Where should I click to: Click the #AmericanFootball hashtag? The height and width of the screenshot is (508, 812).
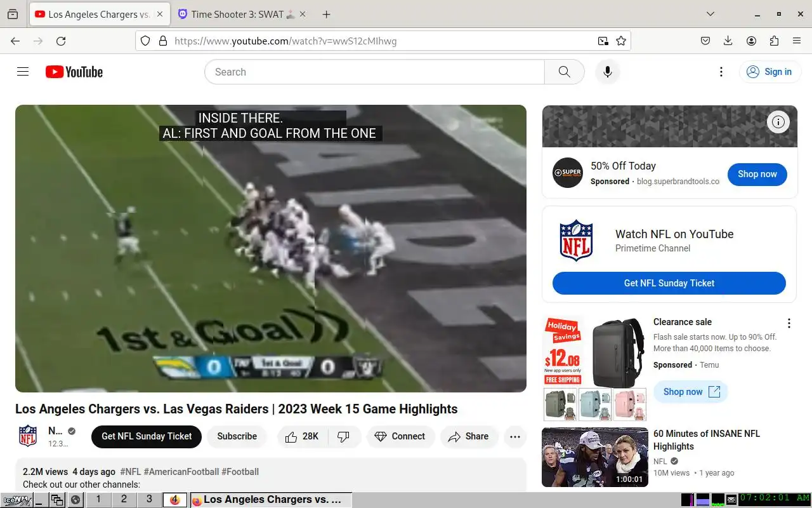[x=181, y=472]
